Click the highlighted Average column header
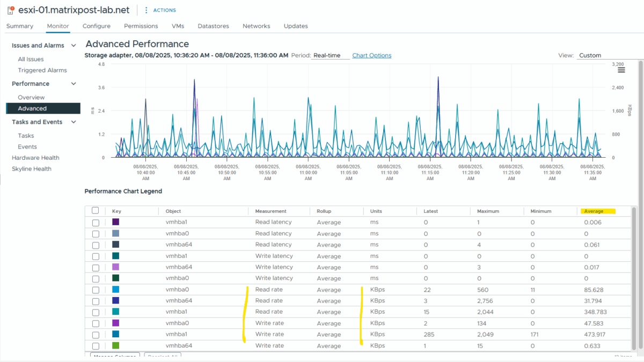644x362 pixels. (599, 211)
